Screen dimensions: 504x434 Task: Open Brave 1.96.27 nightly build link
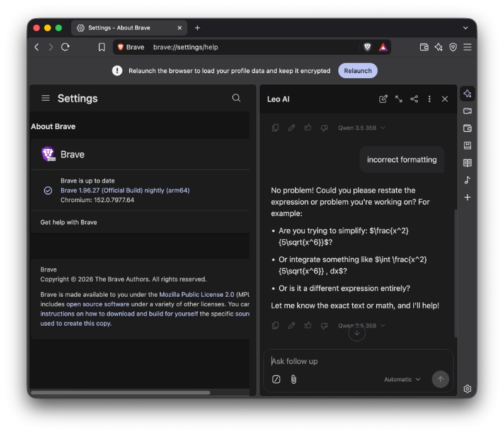click(125, 190)
